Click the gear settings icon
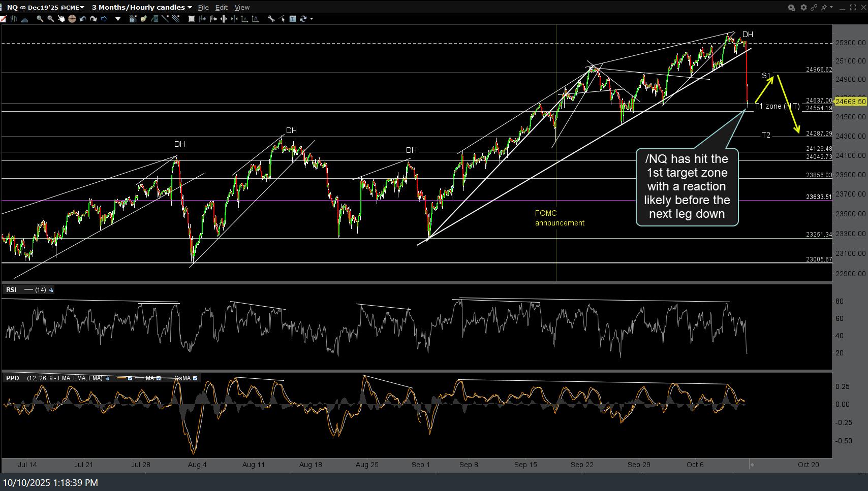868x491 pixels. tap(803, 7)
